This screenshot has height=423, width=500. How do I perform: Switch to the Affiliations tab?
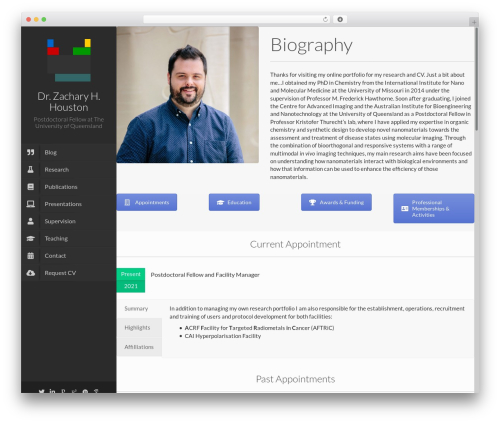click(139, 347)
